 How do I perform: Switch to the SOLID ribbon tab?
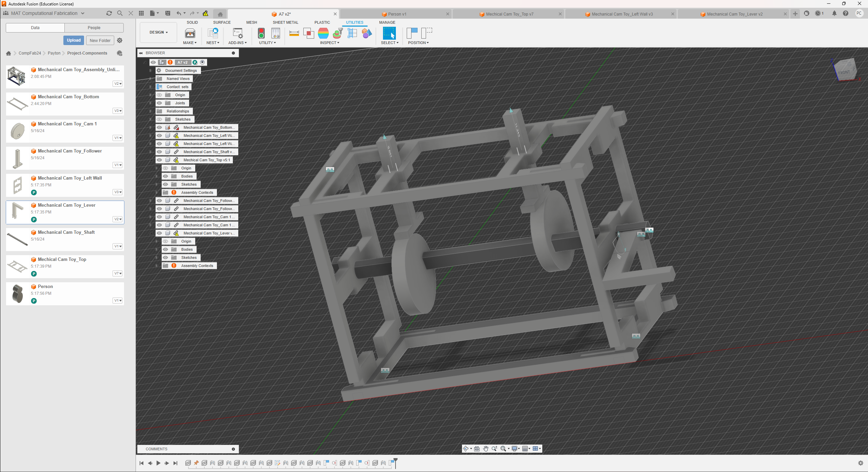[x=192, y=22]
